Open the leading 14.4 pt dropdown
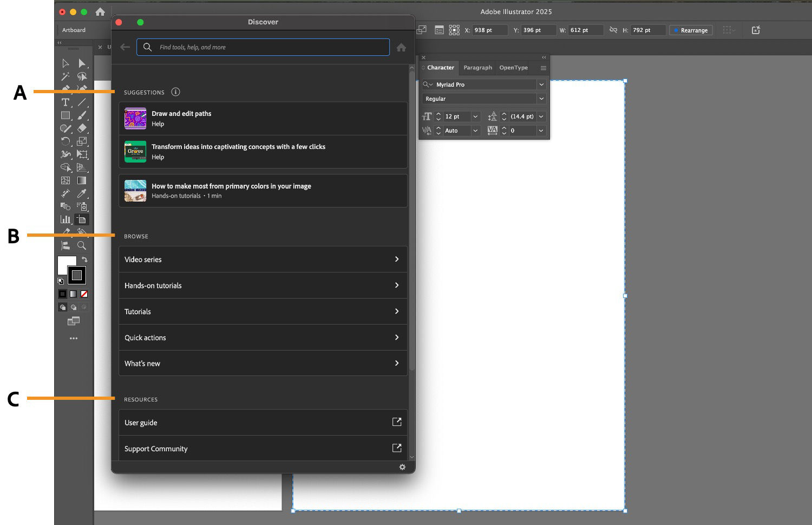 click(541, 116)
